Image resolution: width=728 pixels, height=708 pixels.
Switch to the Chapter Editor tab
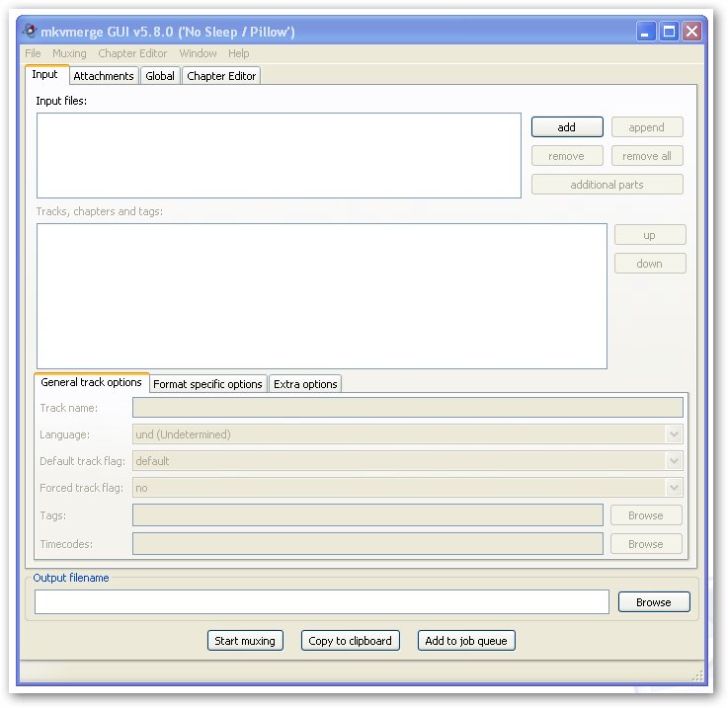(x=221, y=76)
